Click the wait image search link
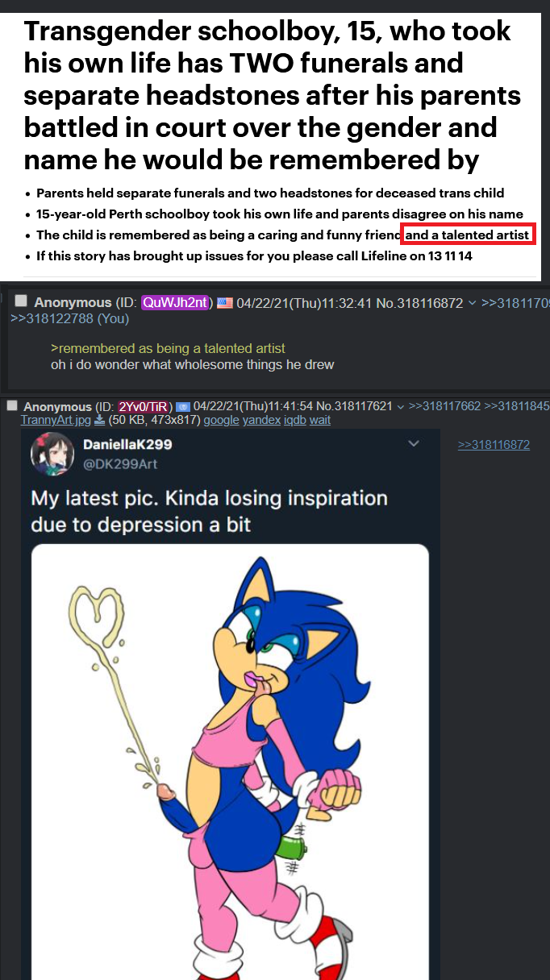This screenshot has height=980, width=550. 320,420
